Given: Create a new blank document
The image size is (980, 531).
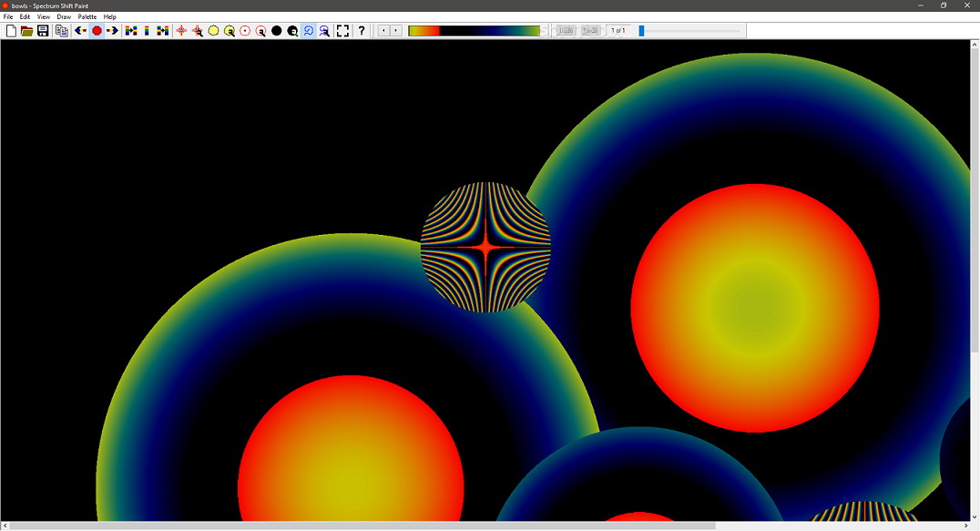Looking at the screenshot, I should tap(11, 31).
